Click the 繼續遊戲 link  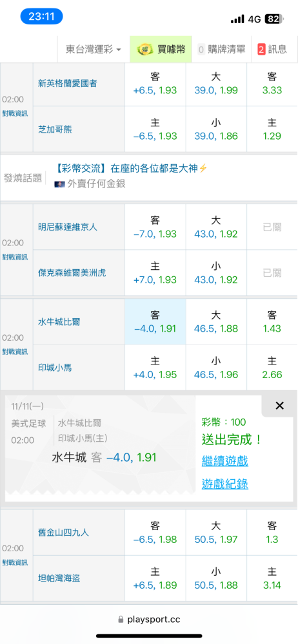pyautogui.click(x=224, y=461)
